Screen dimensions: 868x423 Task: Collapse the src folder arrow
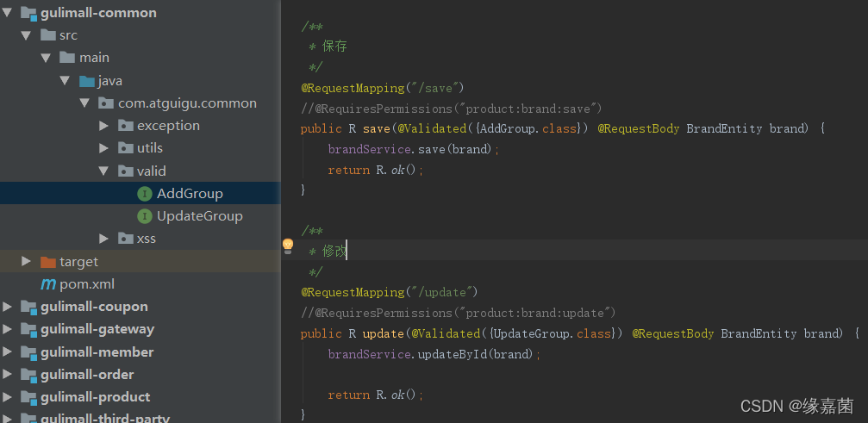tap(26, 35)
